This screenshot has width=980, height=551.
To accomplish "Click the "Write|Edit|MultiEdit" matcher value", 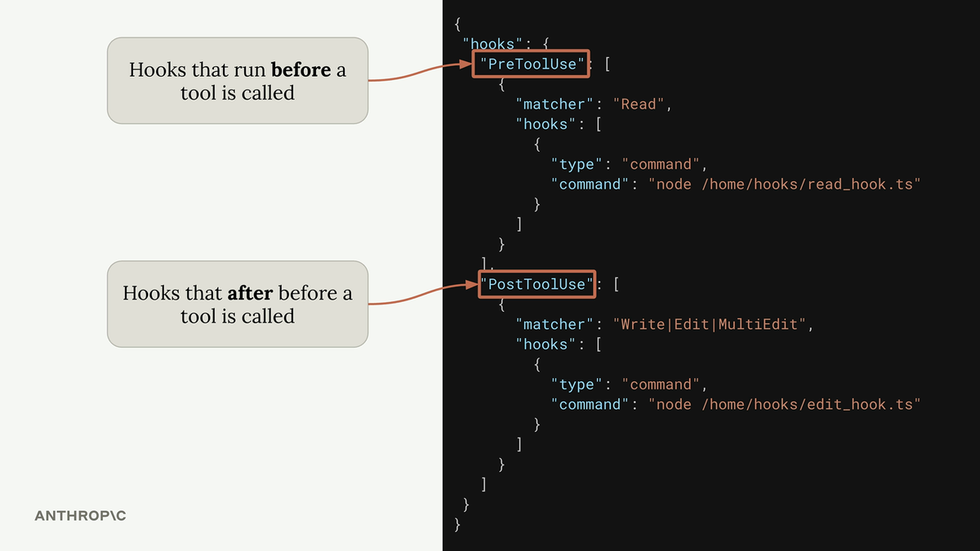I will tap(713, 324).
